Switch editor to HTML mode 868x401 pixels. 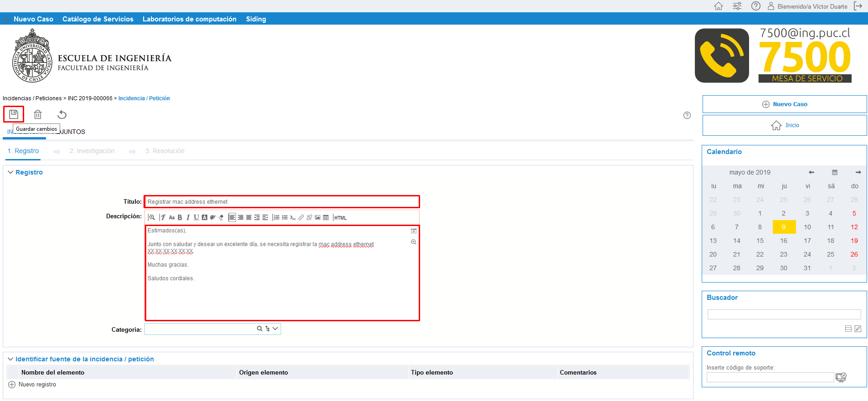340,218
